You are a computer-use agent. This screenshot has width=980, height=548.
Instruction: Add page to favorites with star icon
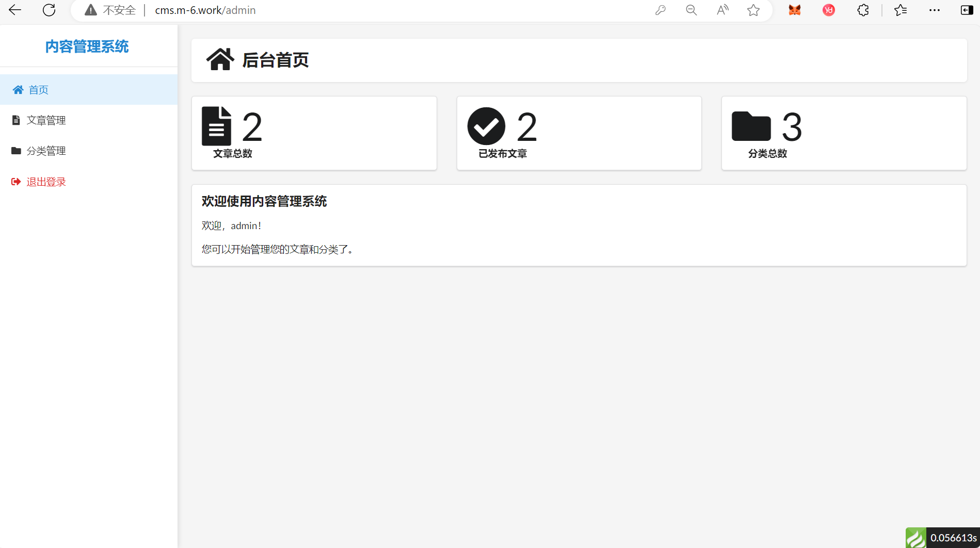[753, 10]
